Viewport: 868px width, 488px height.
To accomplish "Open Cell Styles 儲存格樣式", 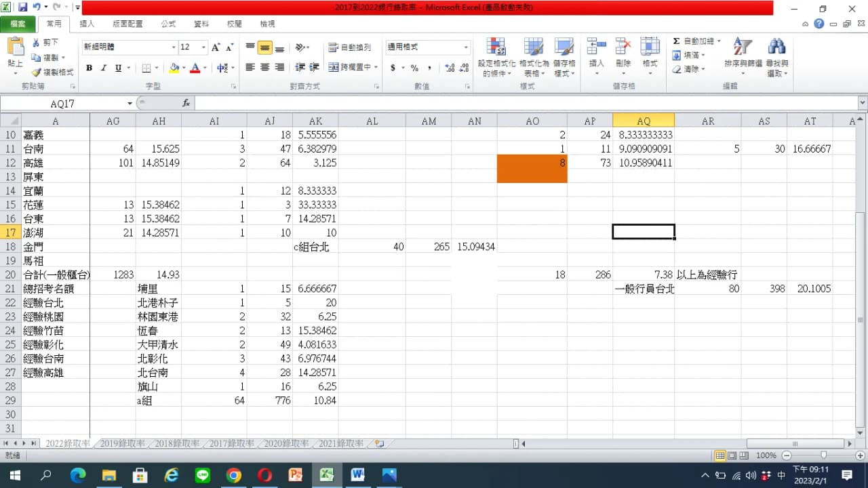I will 564,57.
